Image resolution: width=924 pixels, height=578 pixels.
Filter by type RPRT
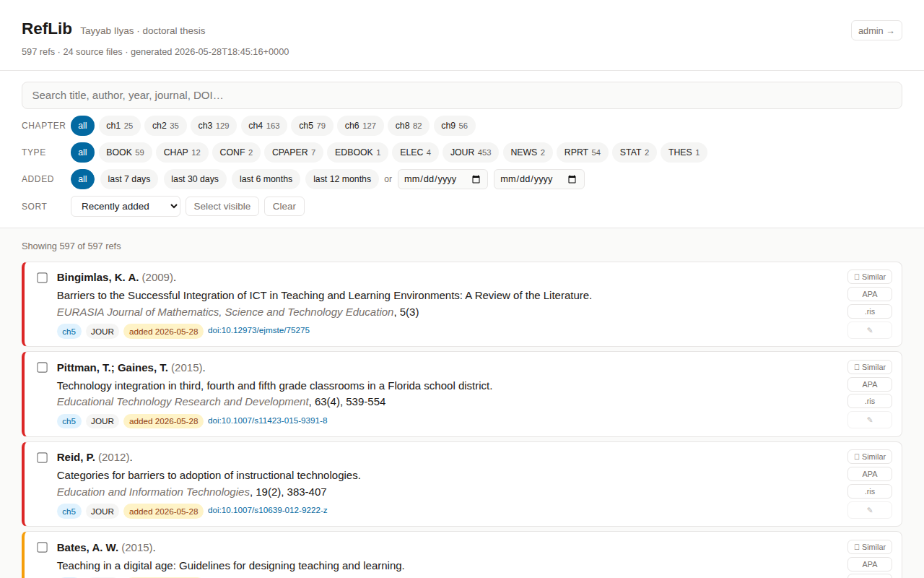[x=583, y=152]
